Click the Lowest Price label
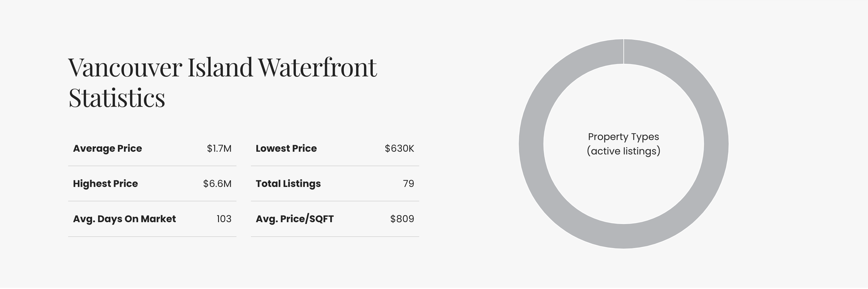Viewport: 868px width, 289px height. tap(286, 148)
